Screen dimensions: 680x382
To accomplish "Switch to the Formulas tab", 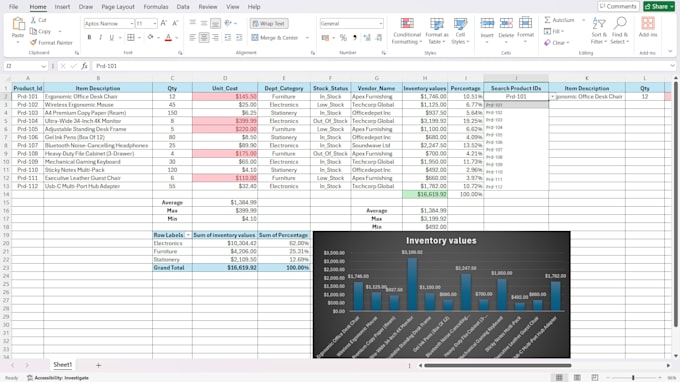I will [156, 7].
